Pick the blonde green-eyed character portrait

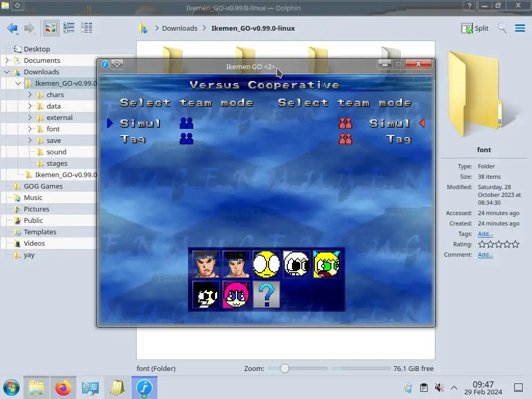327,264
